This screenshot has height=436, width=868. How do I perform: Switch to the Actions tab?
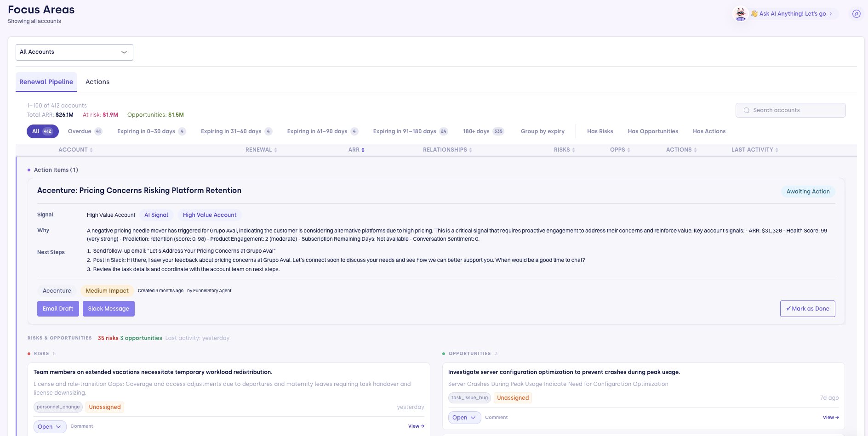(x=97, y=82)
